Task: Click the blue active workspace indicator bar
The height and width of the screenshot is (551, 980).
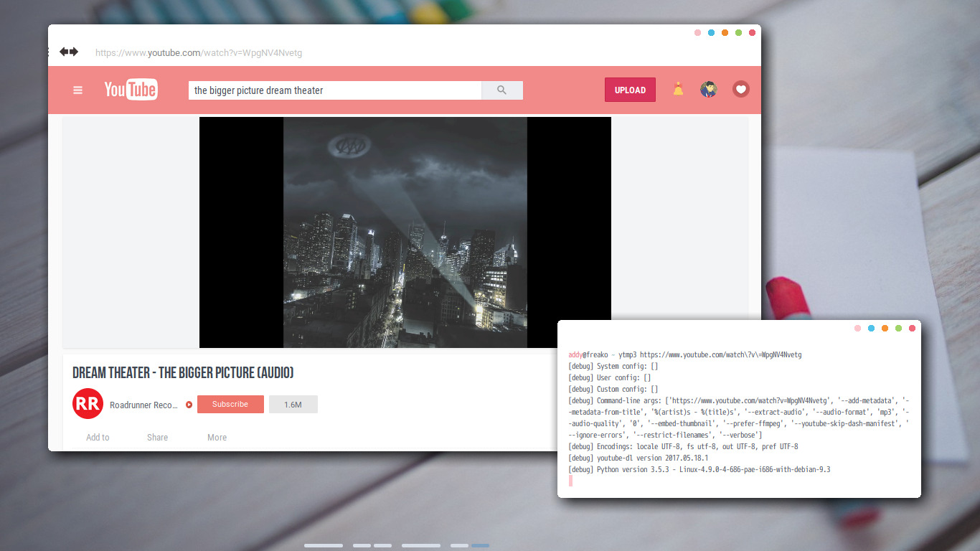Action: pyautogui.click(x=480, y=545)
